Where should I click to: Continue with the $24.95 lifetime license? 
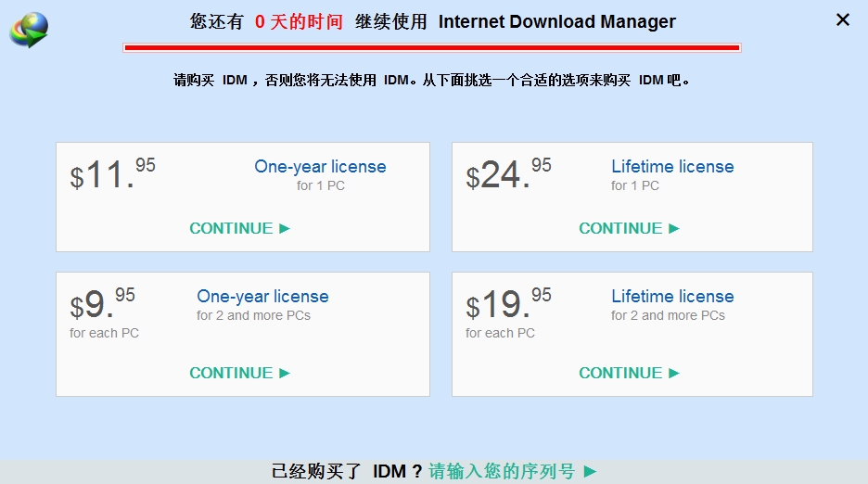[x=630, y=228]
